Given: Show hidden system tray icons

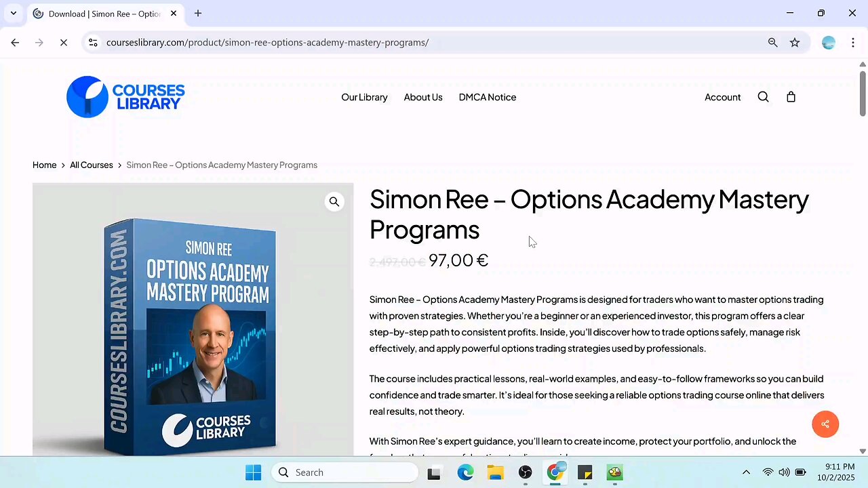Looking at the screenshot, I should (746, 472).
